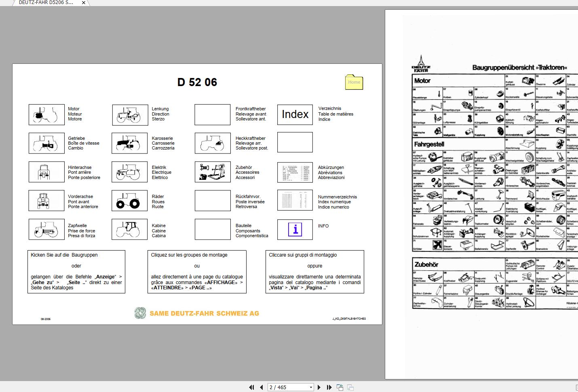Open the Zapfwelle PTO group
The image size is (578, 392).
[46, 229]
